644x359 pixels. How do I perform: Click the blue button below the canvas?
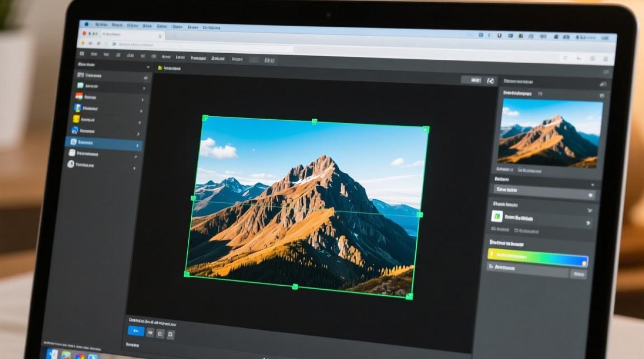[x=136, y=331]
